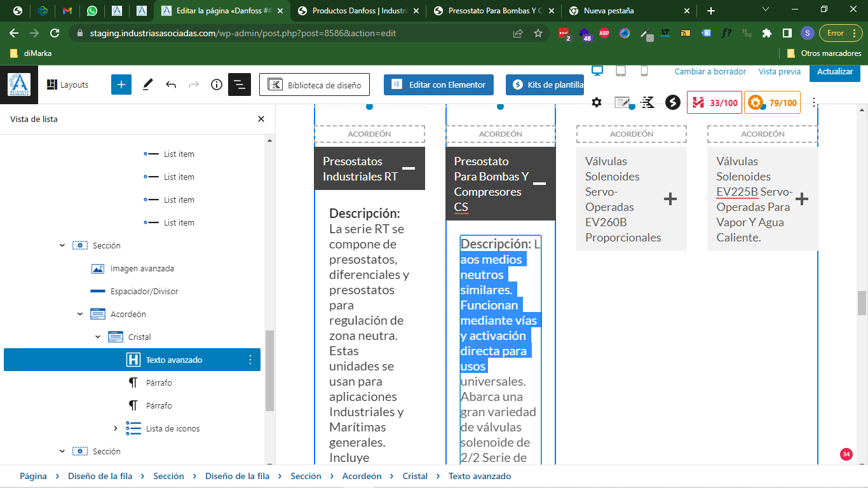Click the address bar URL
The image size is (868, 488).
pyautogui.click(x=243, y=33)
